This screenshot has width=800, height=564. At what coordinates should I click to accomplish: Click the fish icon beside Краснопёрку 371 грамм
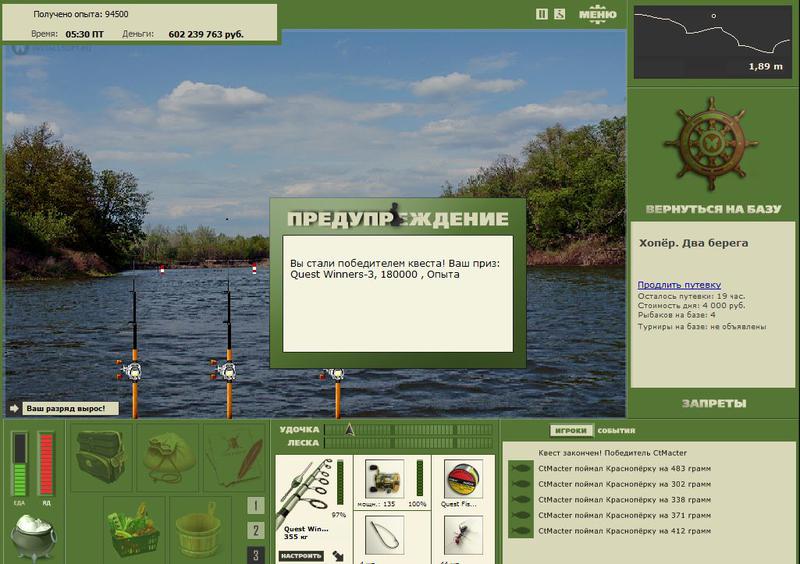[x=521, y=515]
